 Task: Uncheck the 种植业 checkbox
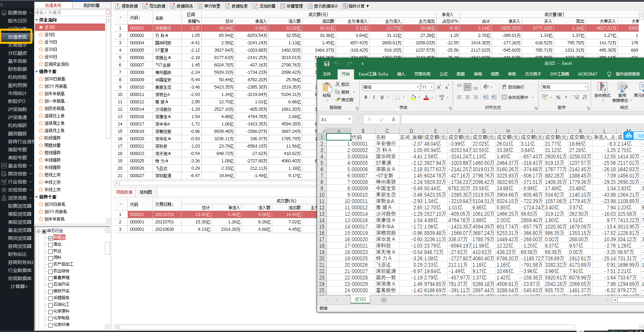51,238
